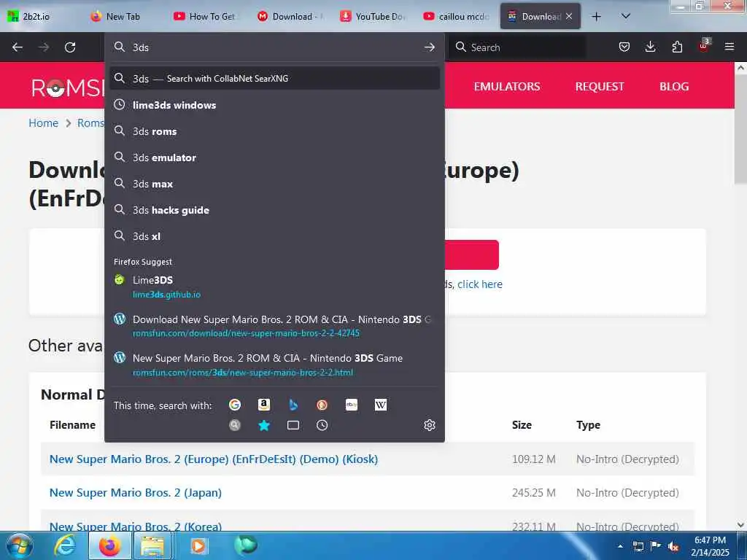Select suggestion lime3ds windows
Image resolution: width=747 pixels, height=560 pixels.
(x=274, y=105)
